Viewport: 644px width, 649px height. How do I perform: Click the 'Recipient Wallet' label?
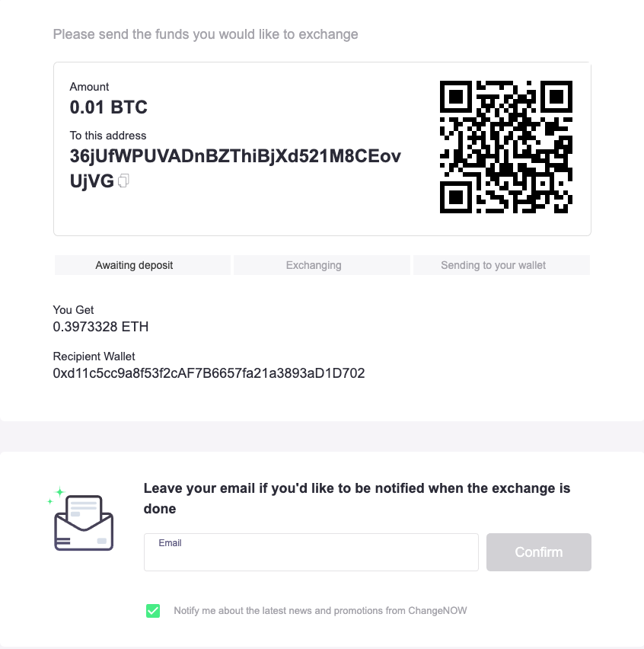(94, 356)
